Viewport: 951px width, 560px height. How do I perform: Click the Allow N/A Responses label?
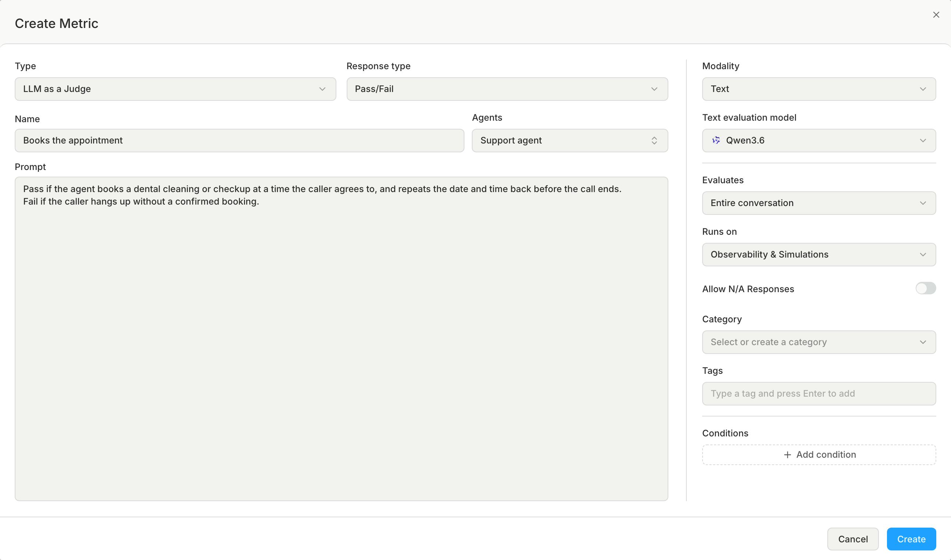[748, 289]
